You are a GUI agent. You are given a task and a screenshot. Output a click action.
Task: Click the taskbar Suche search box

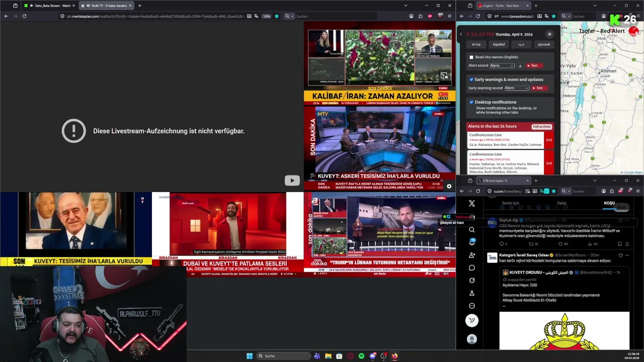283,356
